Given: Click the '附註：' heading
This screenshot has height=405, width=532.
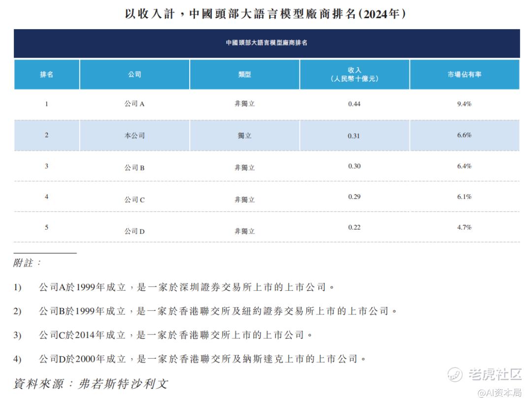Looking at the screenshot, I should point(27,263).
